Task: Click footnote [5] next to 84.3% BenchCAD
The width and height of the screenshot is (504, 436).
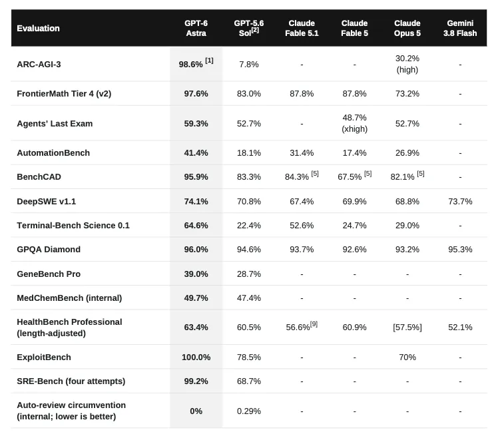Action: click(x=315, y=174)
